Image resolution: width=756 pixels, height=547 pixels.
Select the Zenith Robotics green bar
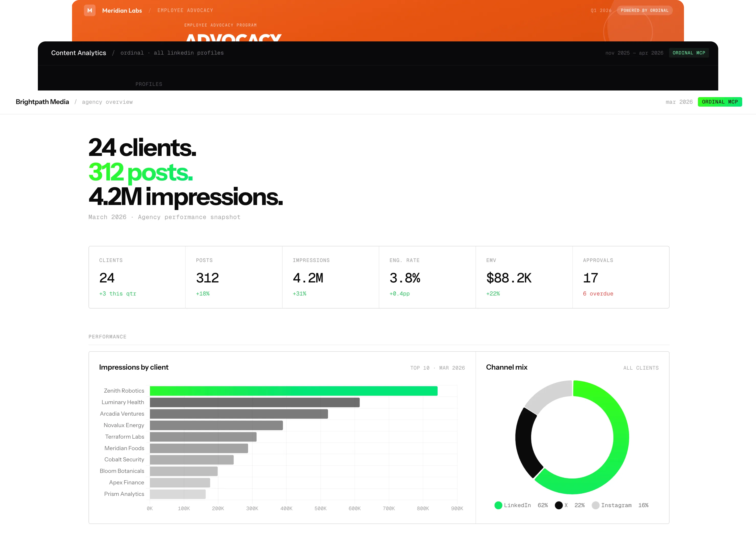click(293, 391)
